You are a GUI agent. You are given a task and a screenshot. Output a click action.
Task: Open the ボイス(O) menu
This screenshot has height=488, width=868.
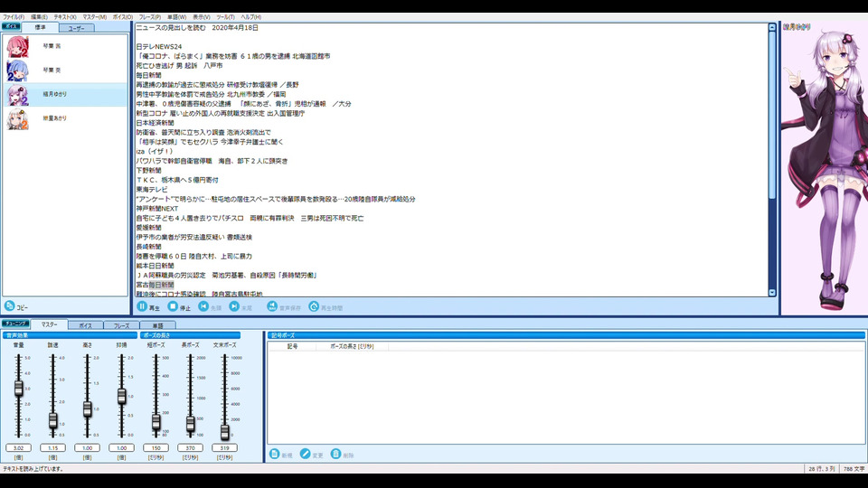tap(123, 17)
